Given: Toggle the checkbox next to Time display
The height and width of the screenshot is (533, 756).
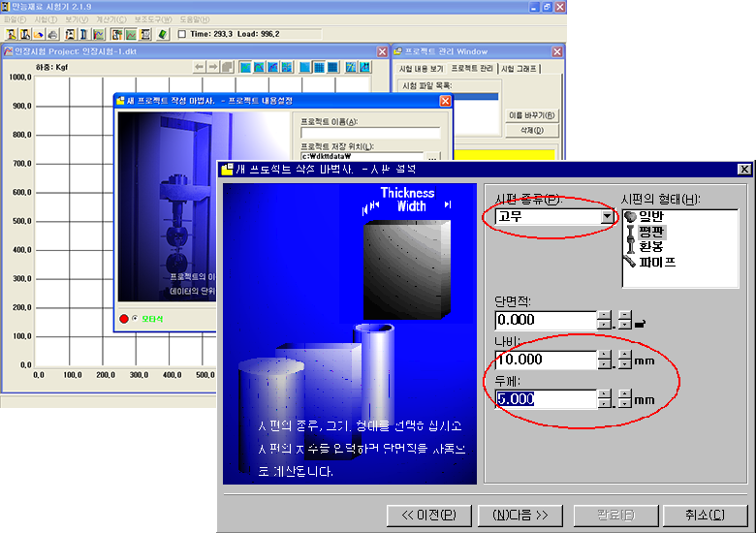Looking at the screenshot, I should click(x=182, y=35).
